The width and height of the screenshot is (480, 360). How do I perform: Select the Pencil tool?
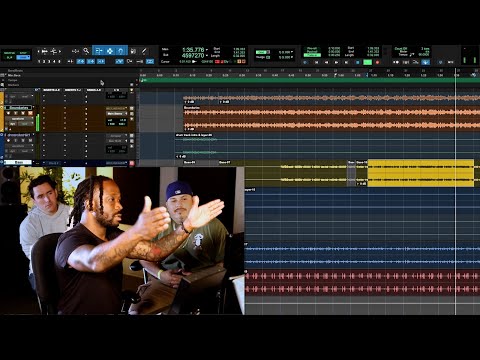click(x=144, y=51)
